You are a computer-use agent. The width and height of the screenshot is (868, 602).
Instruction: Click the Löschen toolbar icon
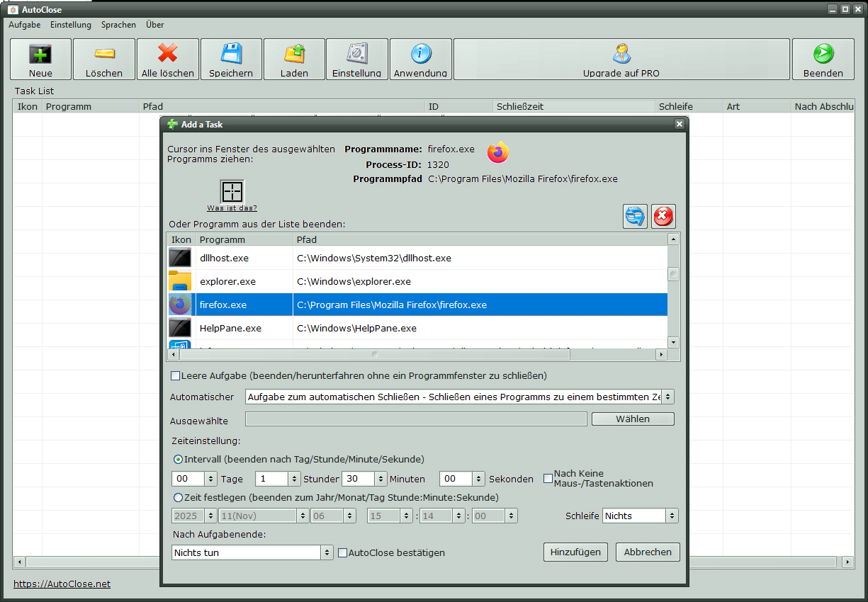click(104, 54)
